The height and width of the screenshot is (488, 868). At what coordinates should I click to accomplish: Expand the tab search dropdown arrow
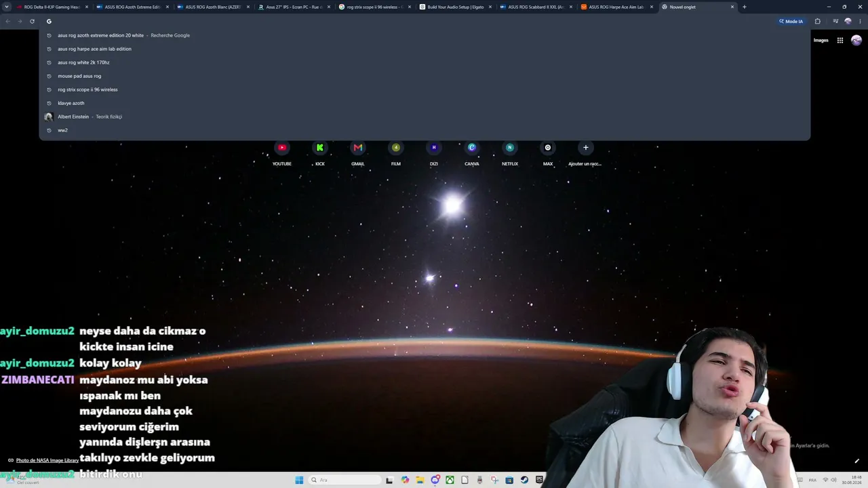point(7,7)
